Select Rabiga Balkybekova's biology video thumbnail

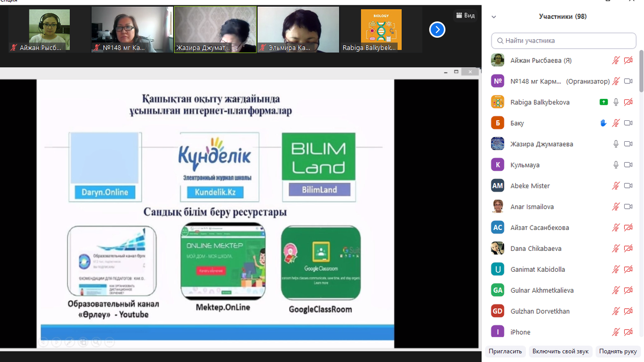point(381,30)
